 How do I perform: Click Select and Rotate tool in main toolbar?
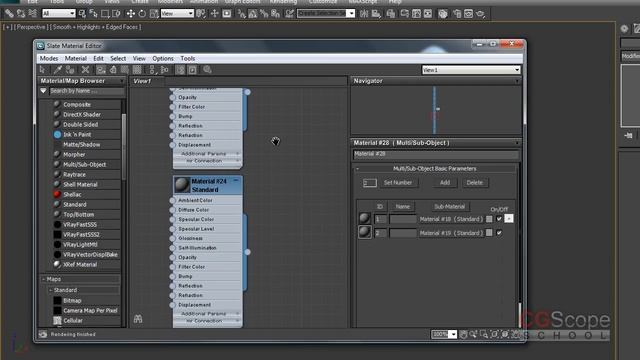pyautogui.click(x=142, y=13)
